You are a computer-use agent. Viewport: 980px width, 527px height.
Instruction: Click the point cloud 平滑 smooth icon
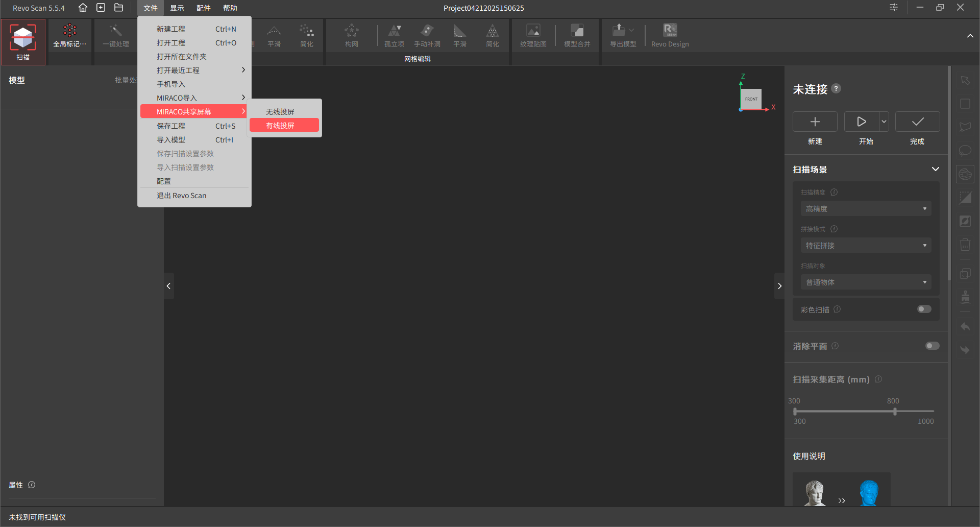click(x=274, y=36)
